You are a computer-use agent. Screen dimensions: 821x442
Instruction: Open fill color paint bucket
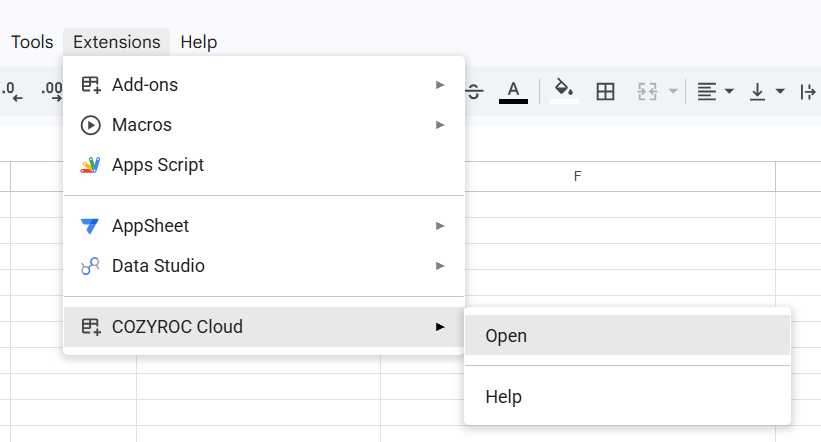tap(564, 92)
